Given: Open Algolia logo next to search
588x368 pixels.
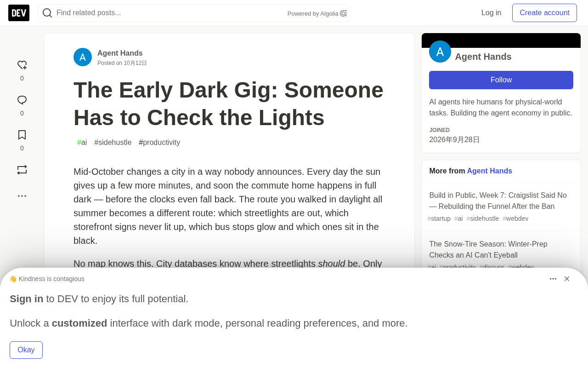Looking at the screenshot, I should (x=343, y=13).
